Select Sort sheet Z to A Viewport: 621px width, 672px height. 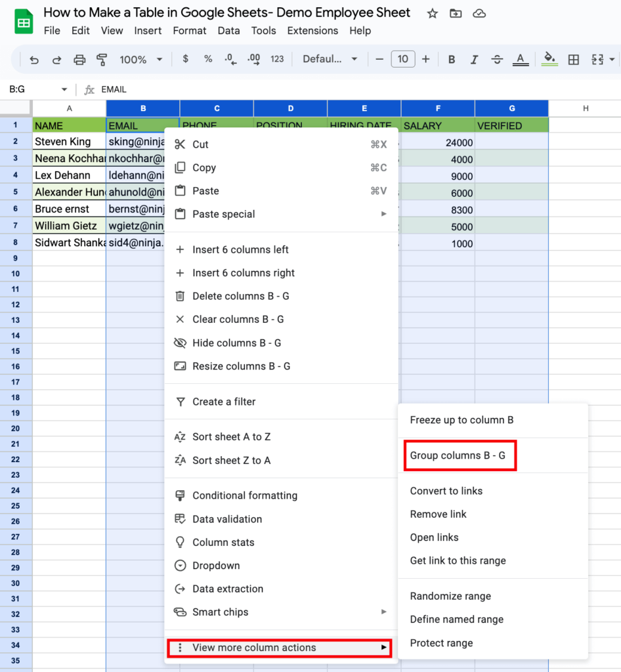(281, 460)
